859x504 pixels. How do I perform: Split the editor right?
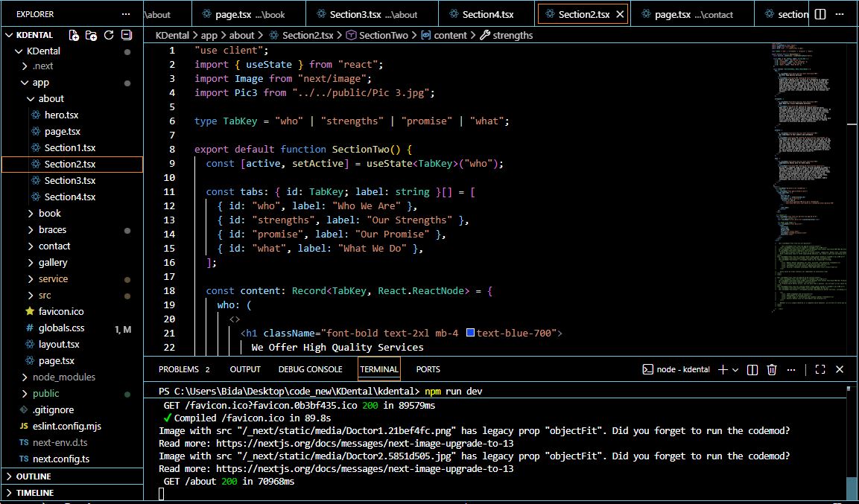pos(820,14)
